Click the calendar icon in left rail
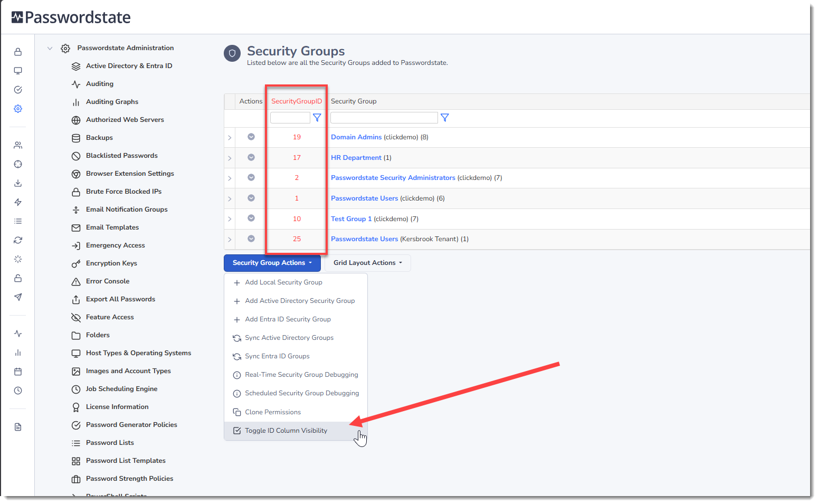 [18, 372]
